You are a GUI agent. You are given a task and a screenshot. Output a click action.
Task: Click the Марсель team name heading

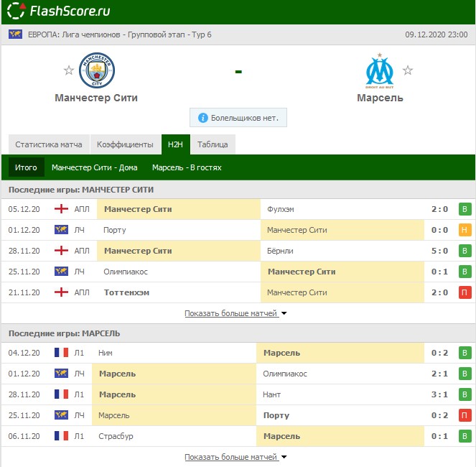(380, 98)
